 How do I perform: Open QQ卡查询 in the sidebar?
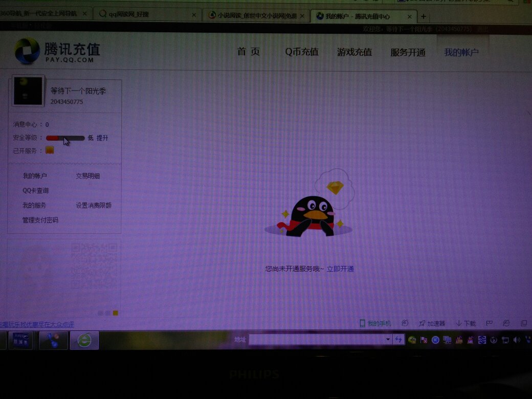coord(35,190)
